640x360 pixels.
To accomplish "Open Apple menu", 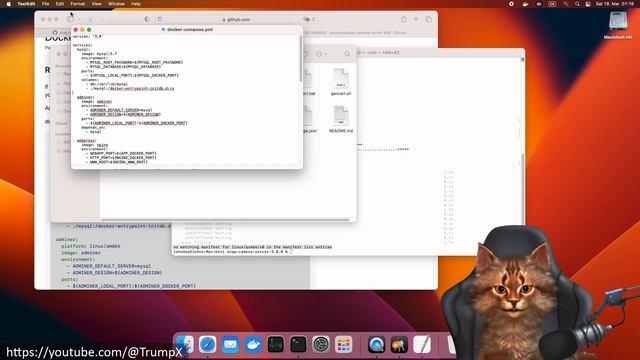I will click(x=8, y=4).
